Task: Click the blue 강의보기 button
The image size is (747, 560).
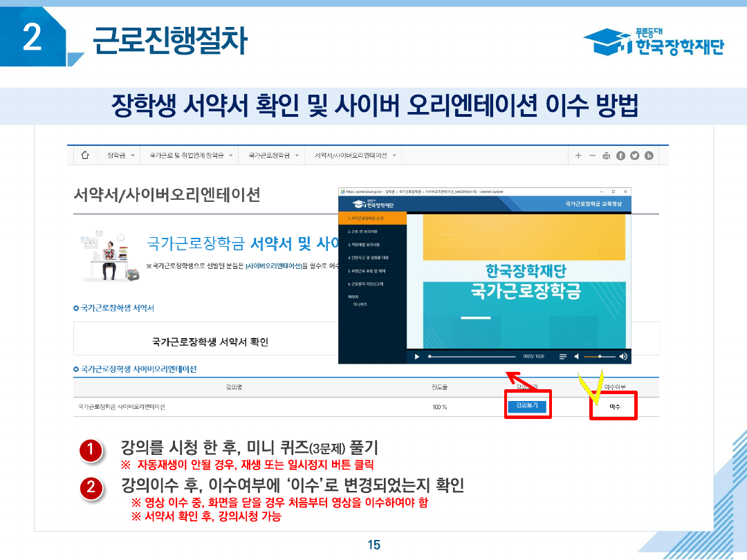Action: (x=527, y=406)
